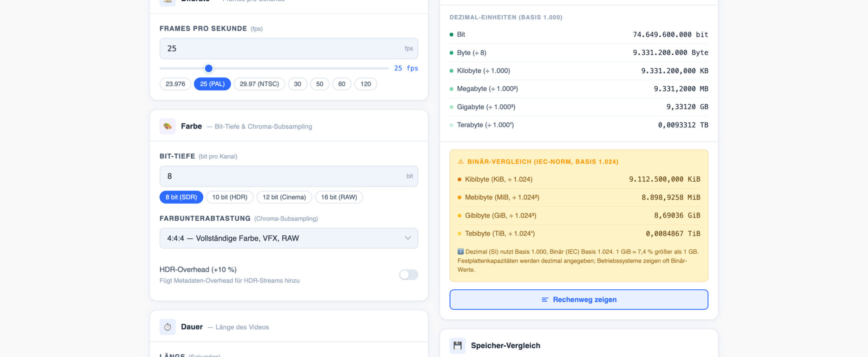Choose the 16 bit (RAW) preset

point(339,197)
